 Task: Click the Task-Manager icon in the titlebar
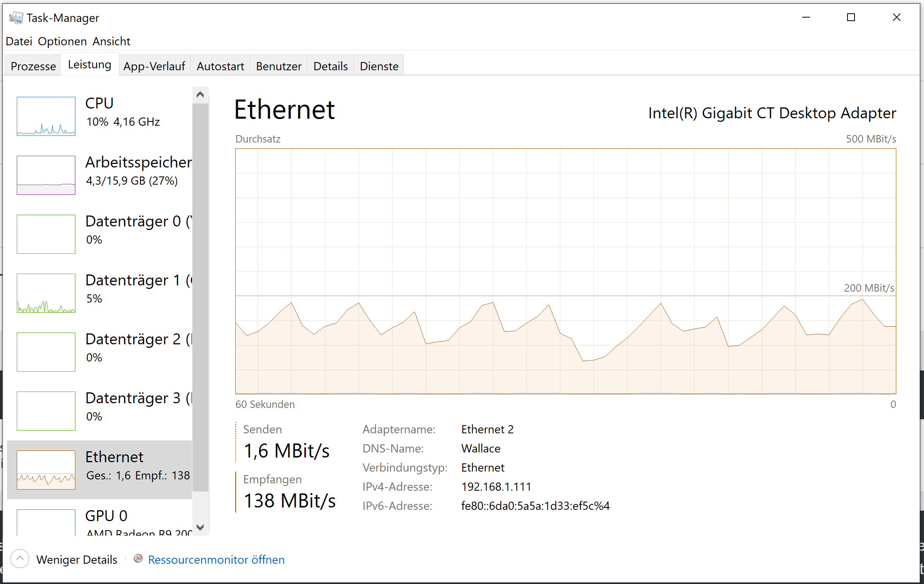[16, 18]
